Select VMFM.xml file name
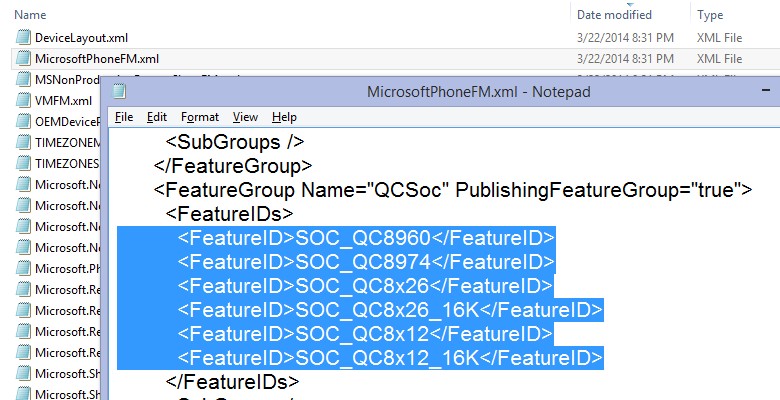780x400 pixels. coord(63,100)
